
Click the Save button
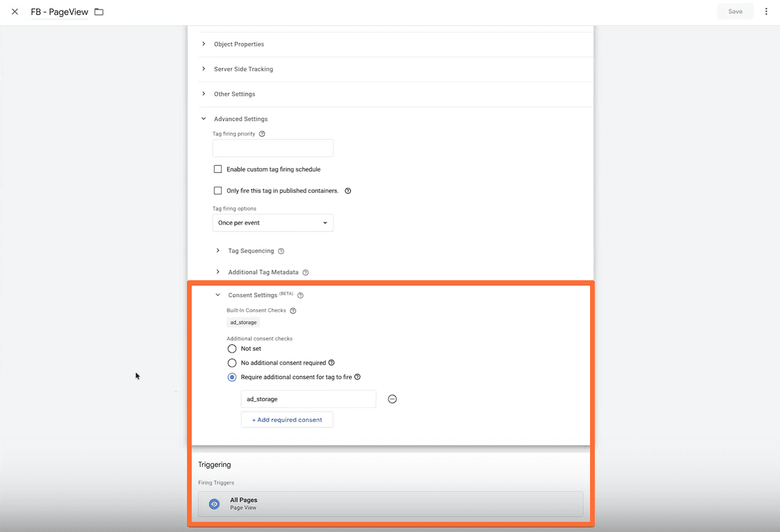click(x=735, y=11)
